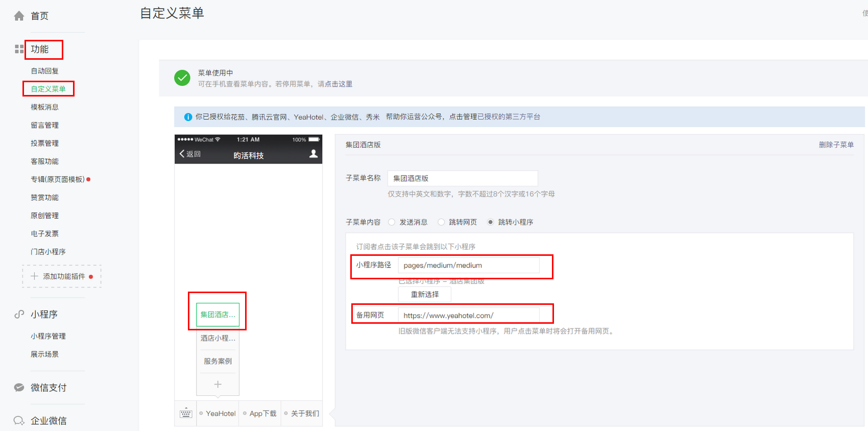
Task: Open 自定义菜单 in the sidebar
Action: point(48,89)
